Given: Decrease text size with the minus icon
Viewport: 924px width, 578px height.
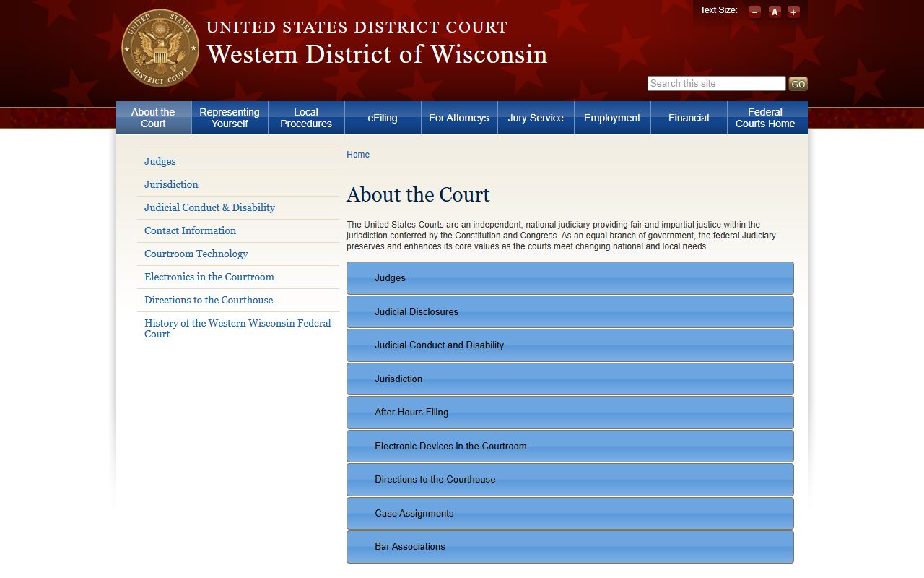Looking at the screenshot, I should click(754, 12).
